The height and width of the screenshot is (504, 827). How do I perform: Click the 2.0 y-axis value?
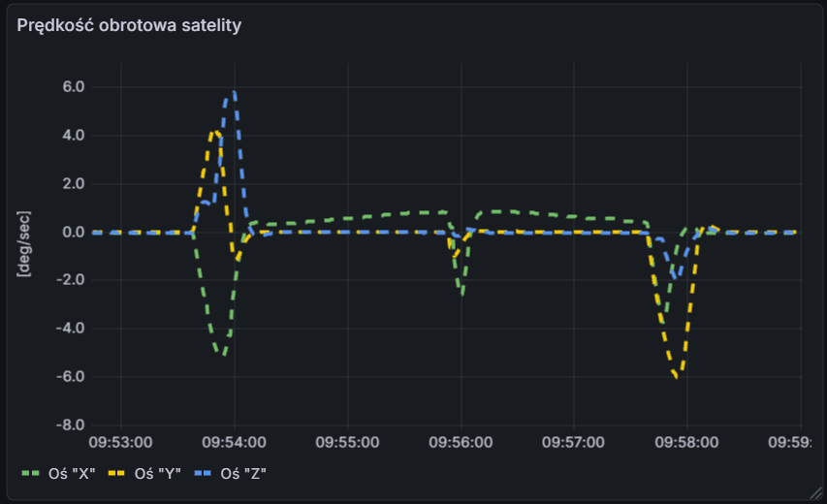74,184
